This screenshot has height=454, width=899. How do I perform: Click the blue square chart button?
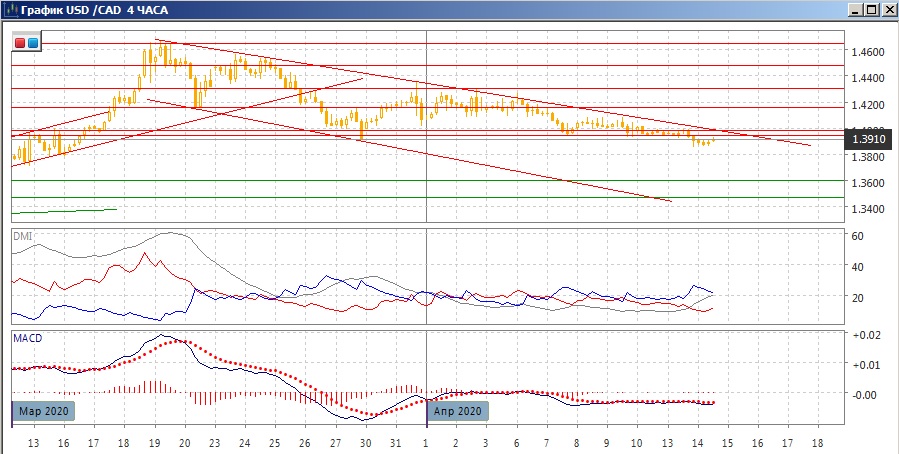tap(33, 42)
